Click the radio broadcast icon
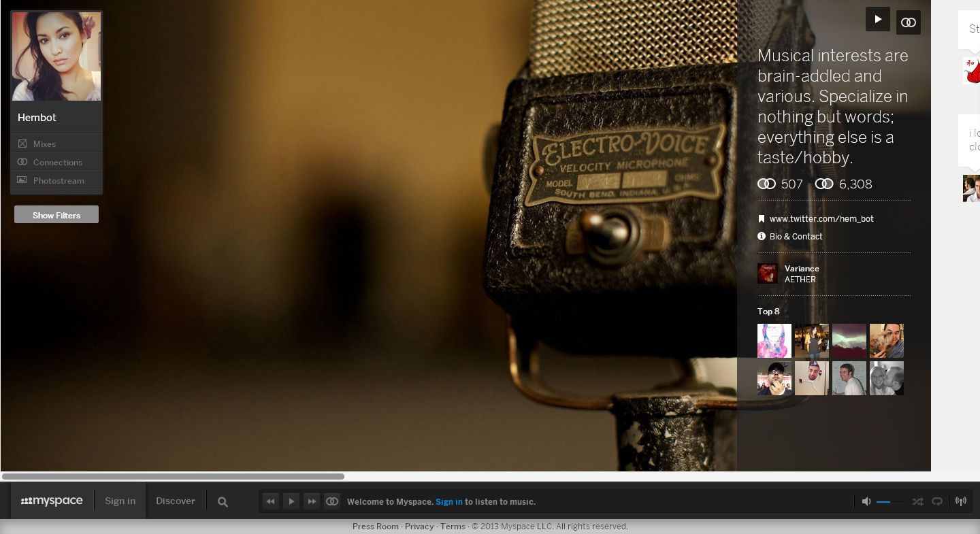This screenshot has width=980, height=534. (961, 501)
